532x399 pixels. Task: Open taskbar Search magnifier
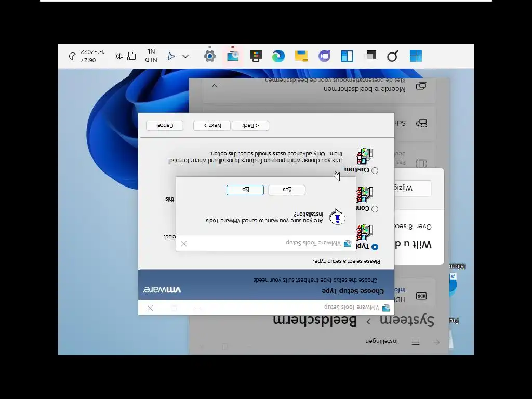pyautogui.click(x=392, y=56)
